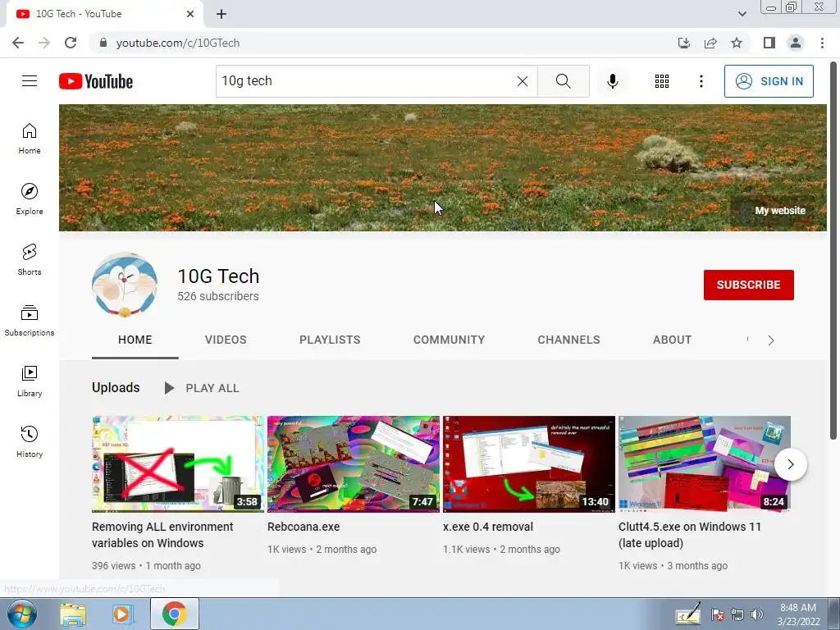Open YouTube settings three-dot menu

tap(701, 81)
